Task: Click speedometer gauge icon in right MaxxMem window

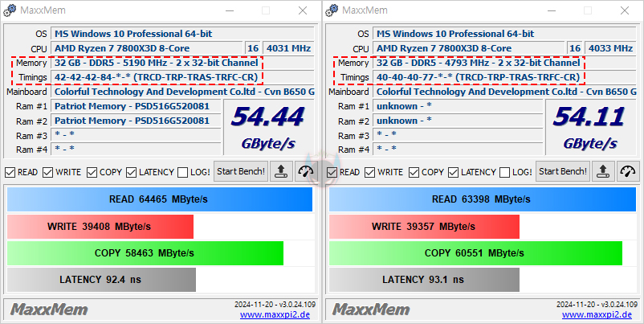Action: [628, 171]
